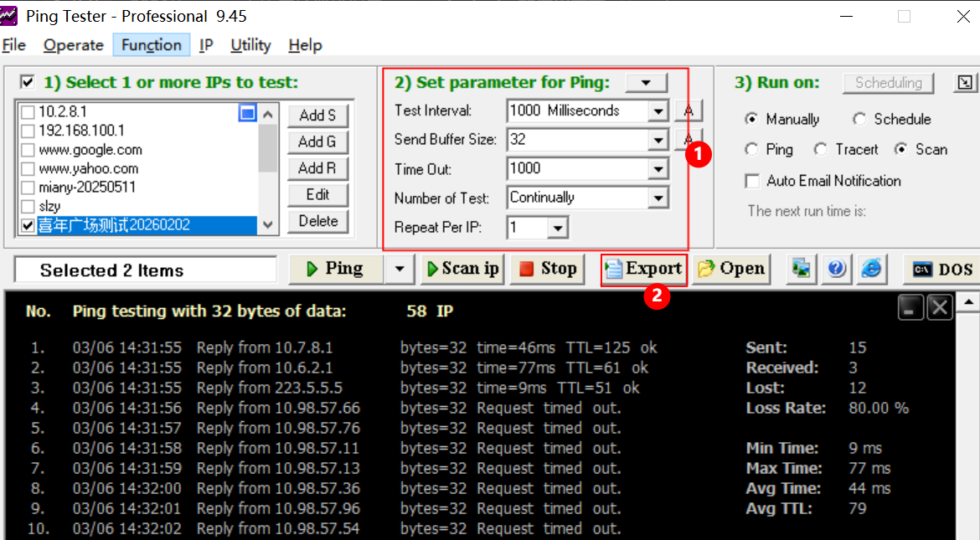Screen dimensions: 980x540
Task: Click the Export results button
Action: coord(643,269)
